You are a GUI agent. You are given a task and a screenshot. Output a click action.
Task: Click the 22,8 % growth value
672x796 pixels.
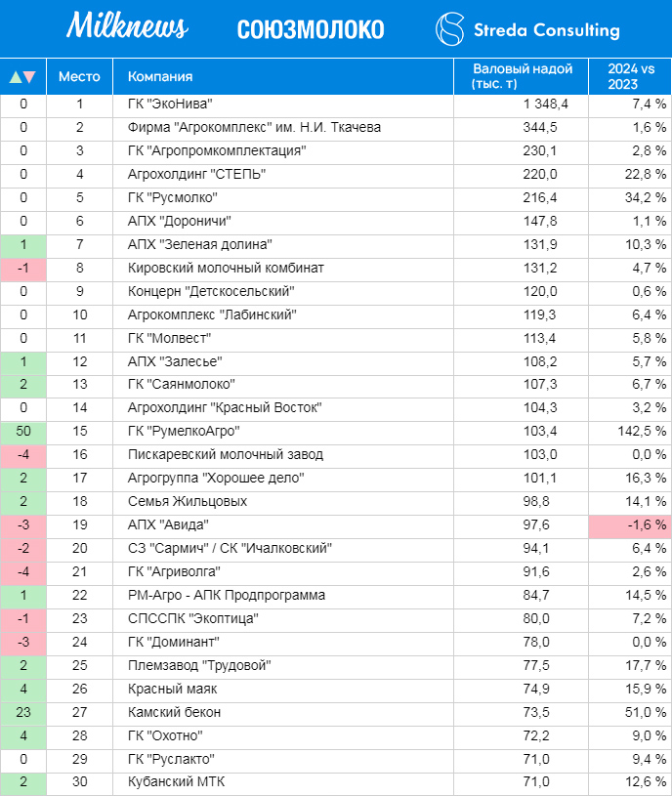(645, 174)
